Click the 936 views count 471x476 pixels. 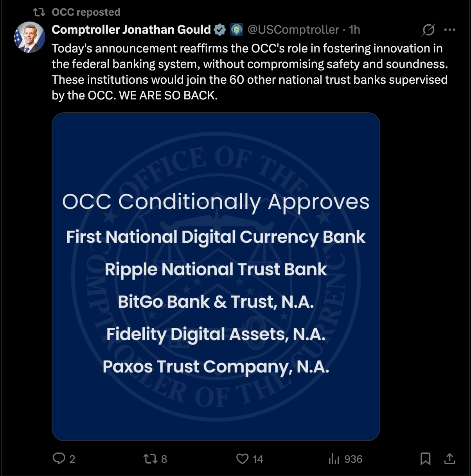pyautogui.click(x=353, y=459)
